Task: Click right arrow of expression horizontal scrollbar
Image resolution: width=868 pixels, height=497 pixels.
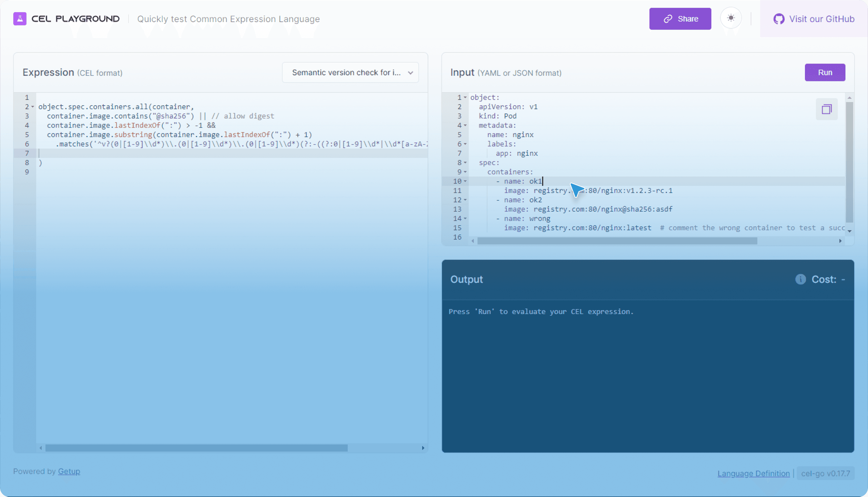Action: pos(423,448)
